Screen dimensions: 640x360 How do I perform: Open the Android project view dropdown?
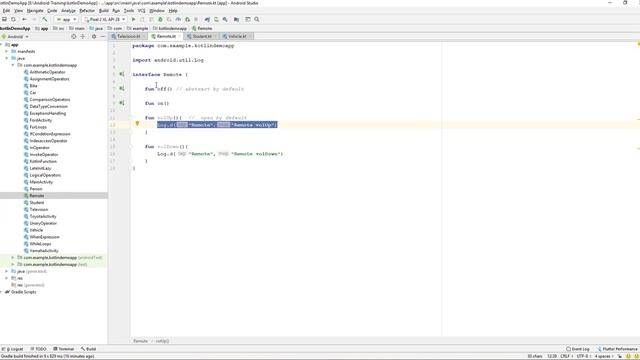click(16, 36)
